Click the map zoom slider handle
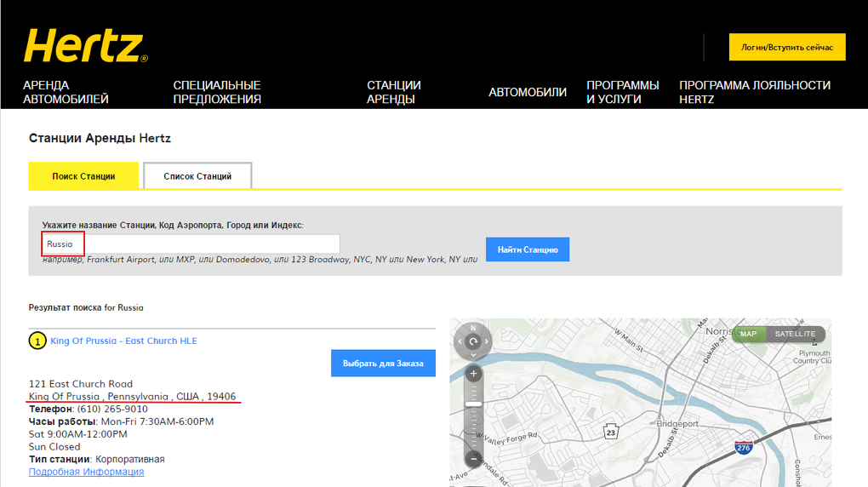 coord(473,404)
